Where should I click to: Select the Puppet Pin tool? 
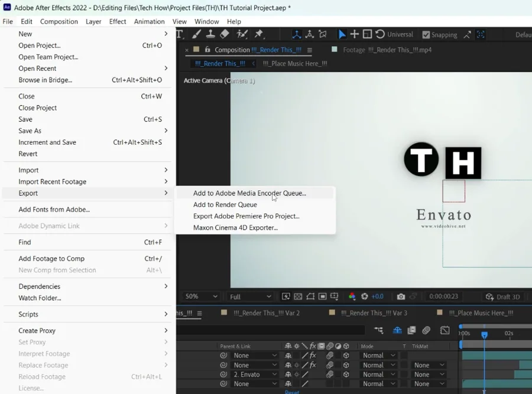(x=259, y=34)
